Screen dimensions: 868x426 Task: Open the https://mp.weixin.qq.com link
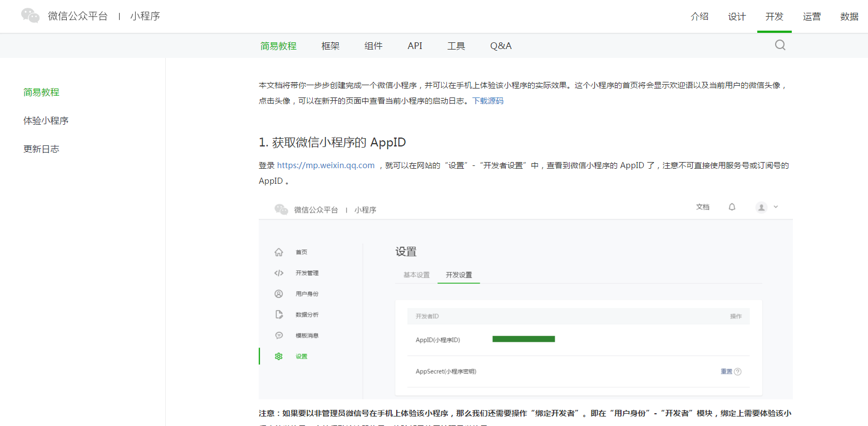326,165
